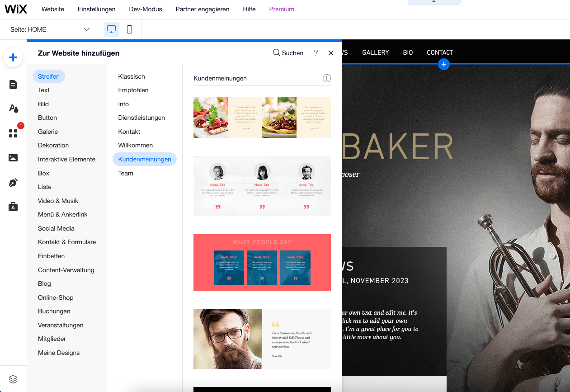Add the three round portraits testimonial strip
570x392 pixels.
pyautogui.click(x=262, y=186)
